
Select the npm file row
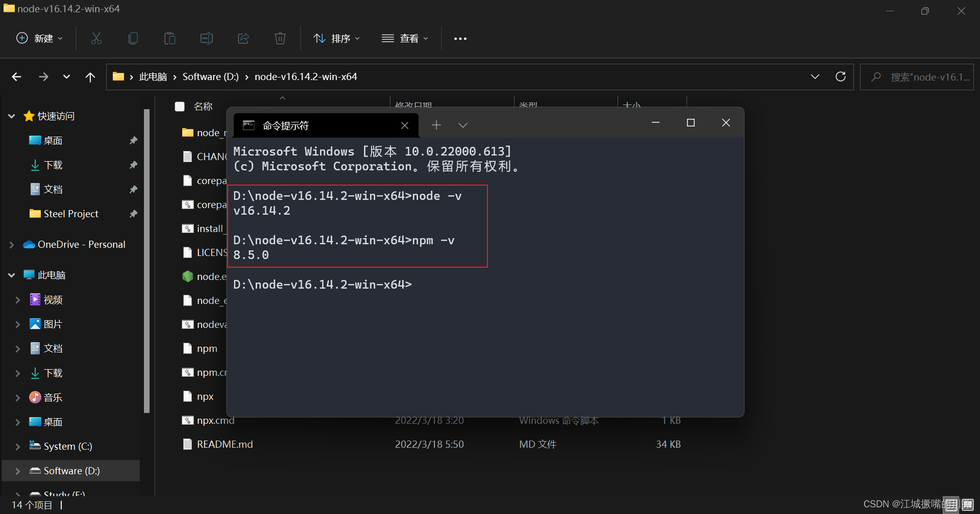(207, 349)
